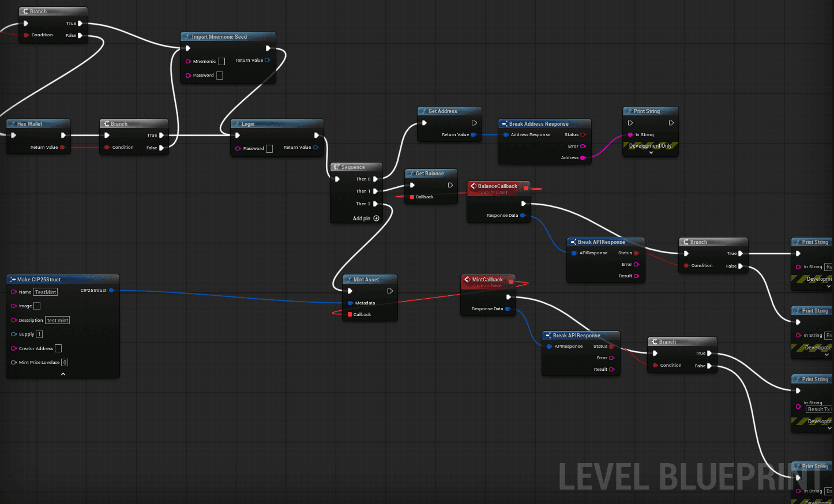Click the MintCallback red delegate output pin
Screen dimensions: 834x504
[510, 281]
